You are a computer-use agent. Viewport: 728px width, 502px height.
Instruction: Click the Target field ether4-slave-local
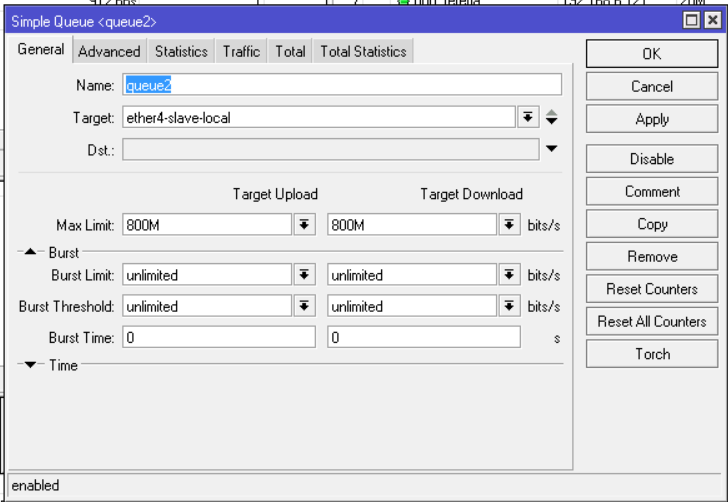click(319, 117)
